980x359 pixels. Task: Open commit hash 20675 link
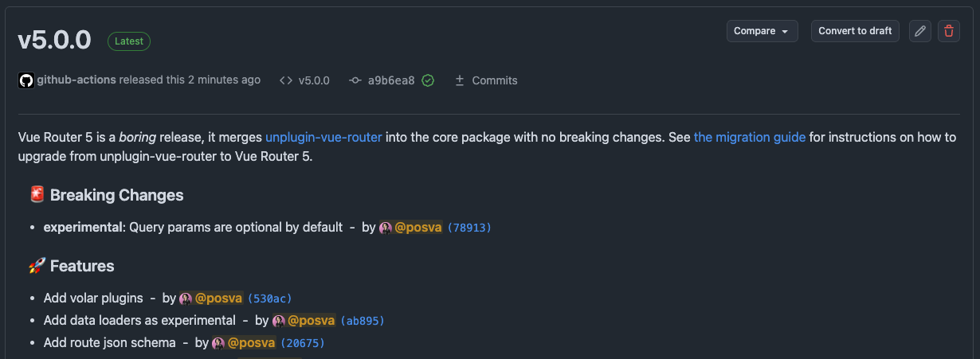(x=302, y=343)
